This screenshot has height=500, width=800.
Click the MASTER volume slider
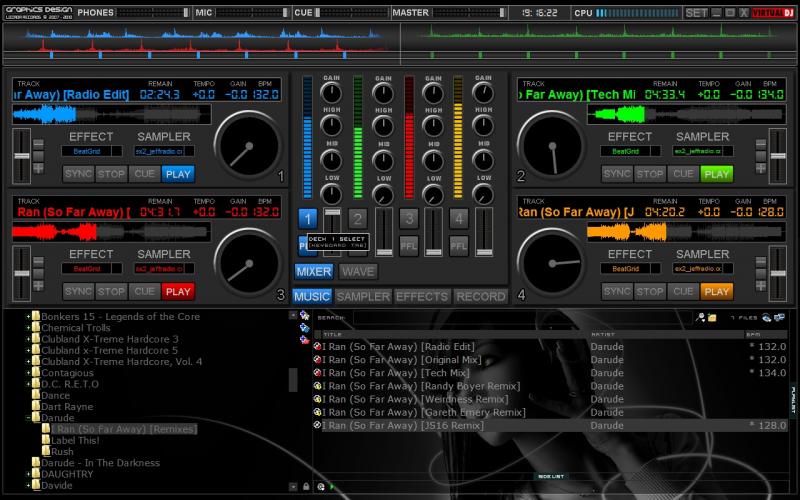[x=468, y=12]
